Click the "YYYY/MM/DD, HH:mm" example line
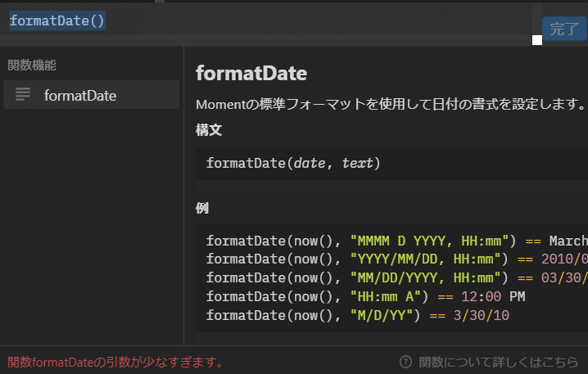The height and width of the screenshot is (374, 588). [x=396, y=259]
